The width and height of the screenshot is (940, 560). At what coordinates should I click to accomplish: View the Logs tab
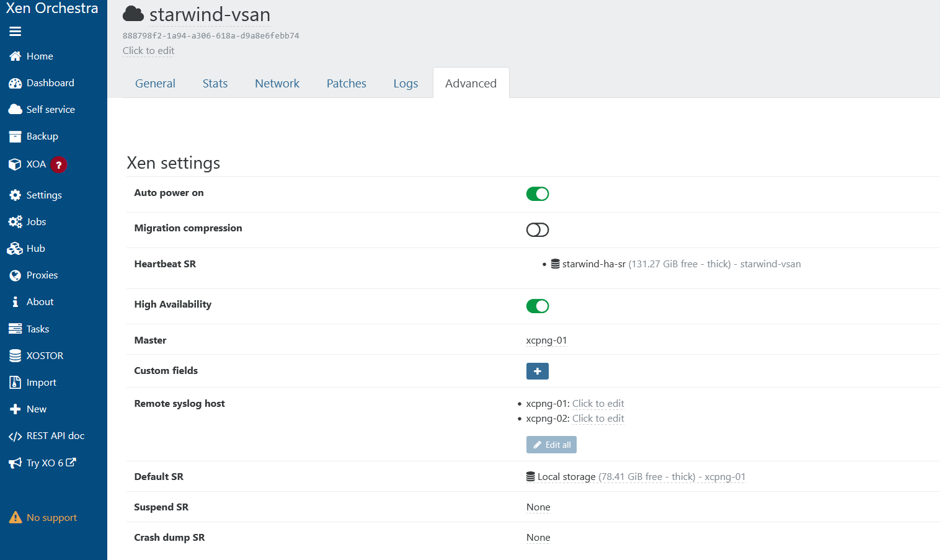406,83
